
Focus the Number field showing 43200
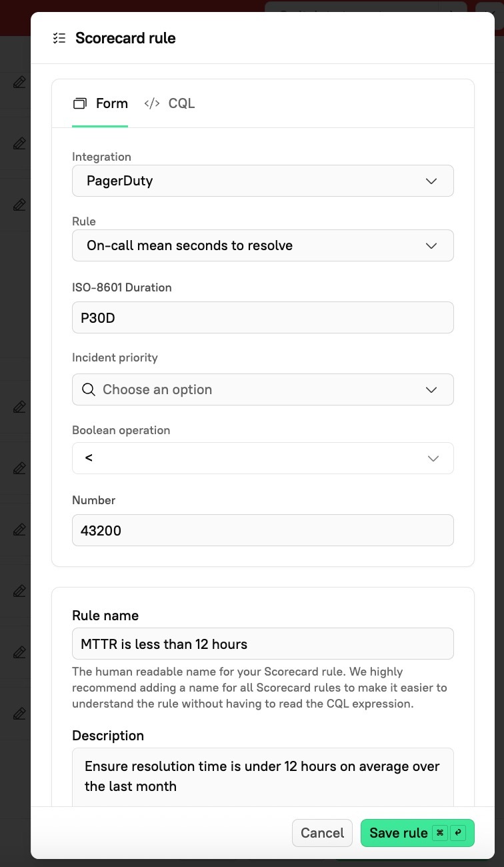coord(263,530)
